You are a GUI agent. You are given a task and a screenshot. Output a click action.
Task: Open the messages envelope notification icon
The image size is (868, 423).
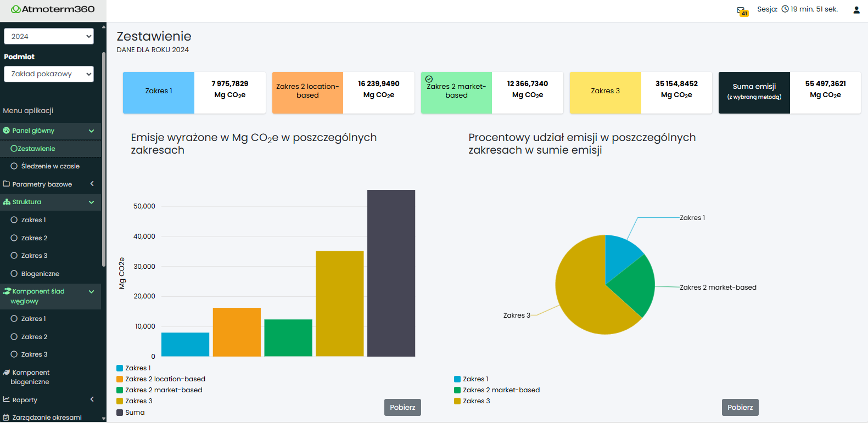pos(741,10)
